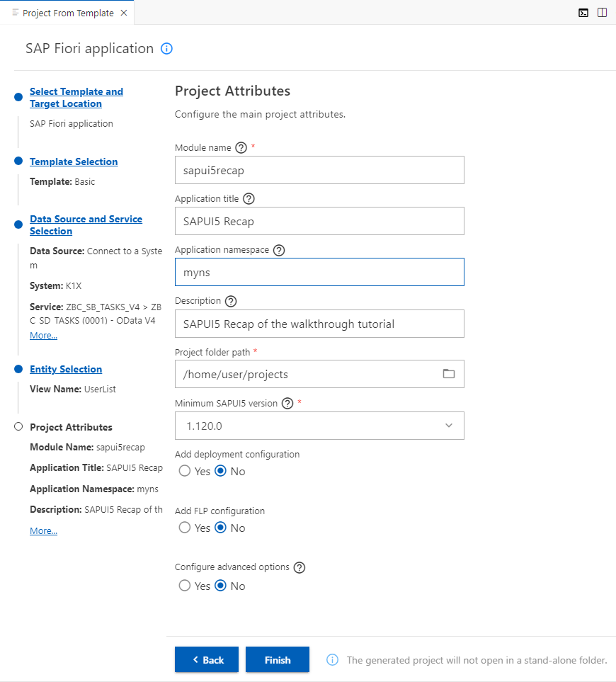
Task: Click 'System: K1X' summary text
Action: tap(56, 286)
